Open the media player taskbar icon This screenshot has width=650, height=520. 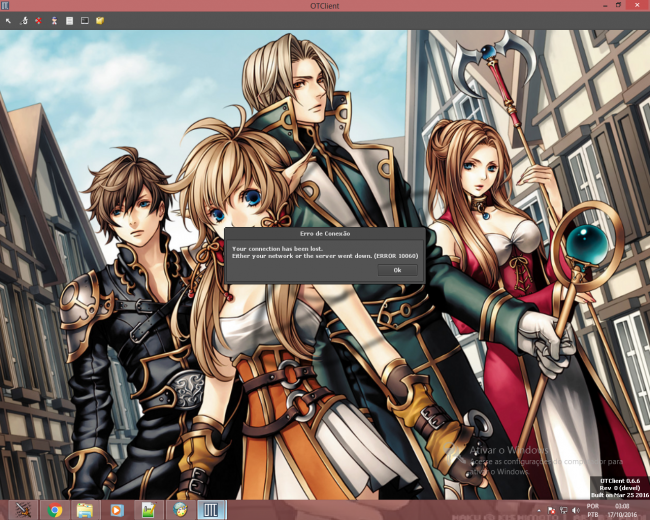pyautogui.click(x=117, y=510)
